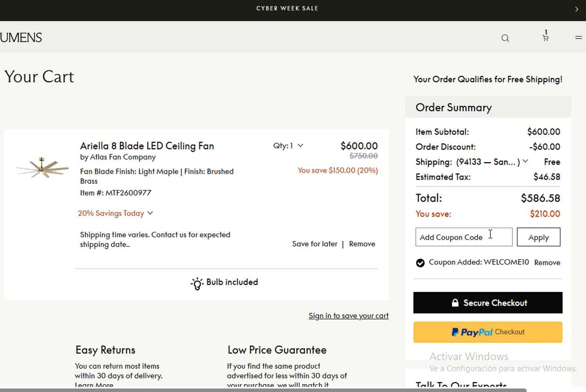Open the shipping zip code dropdown
This screenshot has height=392, width=586.
point(525,161)
